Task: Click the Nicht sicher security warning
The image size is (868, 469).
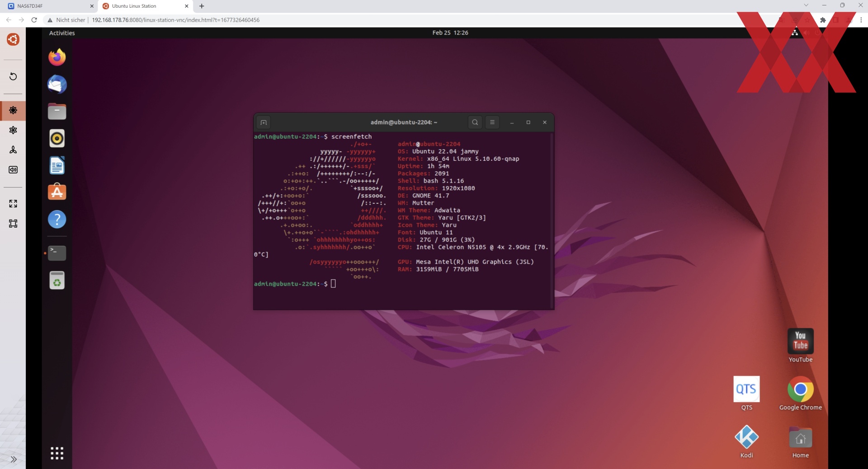Action: pyautogui.click(x=66, y=20)
